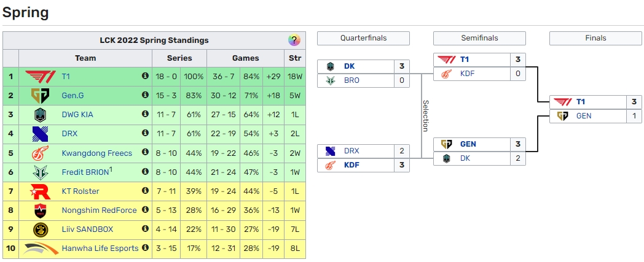Click the Finals bracket header
The width and height of the screenshot is (644, 262).
(595, 38)
